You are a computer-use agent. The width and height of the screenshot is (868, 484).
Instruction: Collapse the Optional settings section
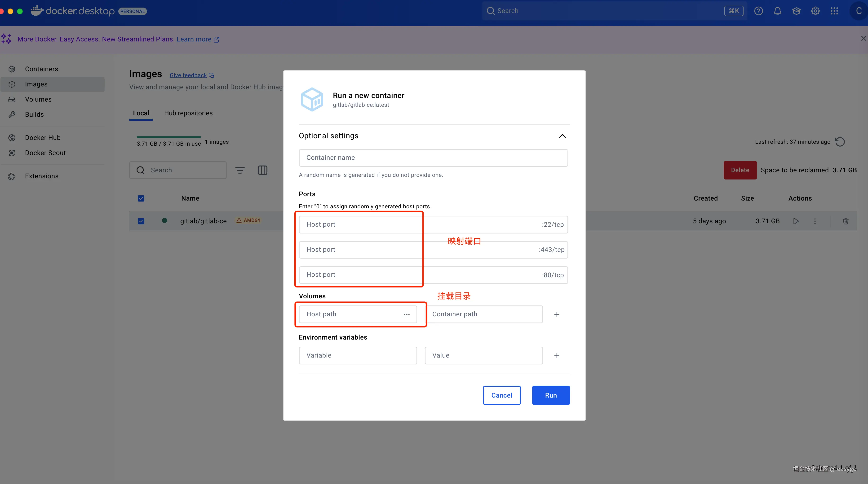tap(562, 136)
